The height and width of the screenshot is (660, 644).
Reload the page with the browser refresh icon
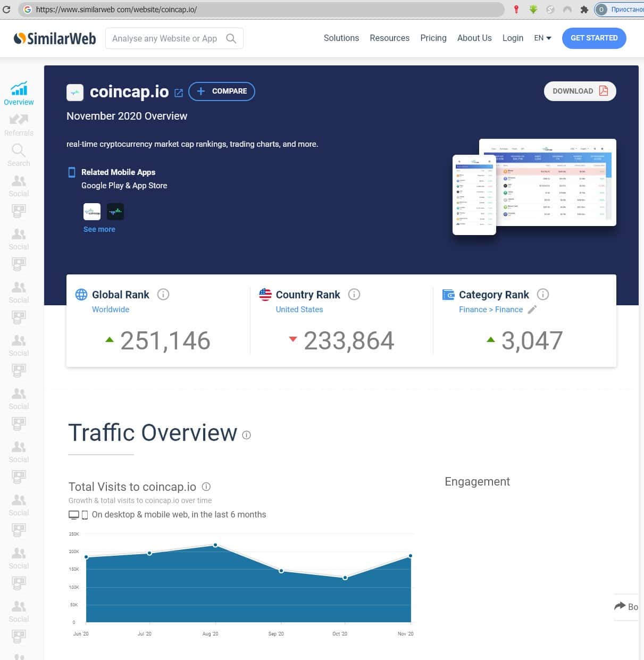click(x=6, y=9)
